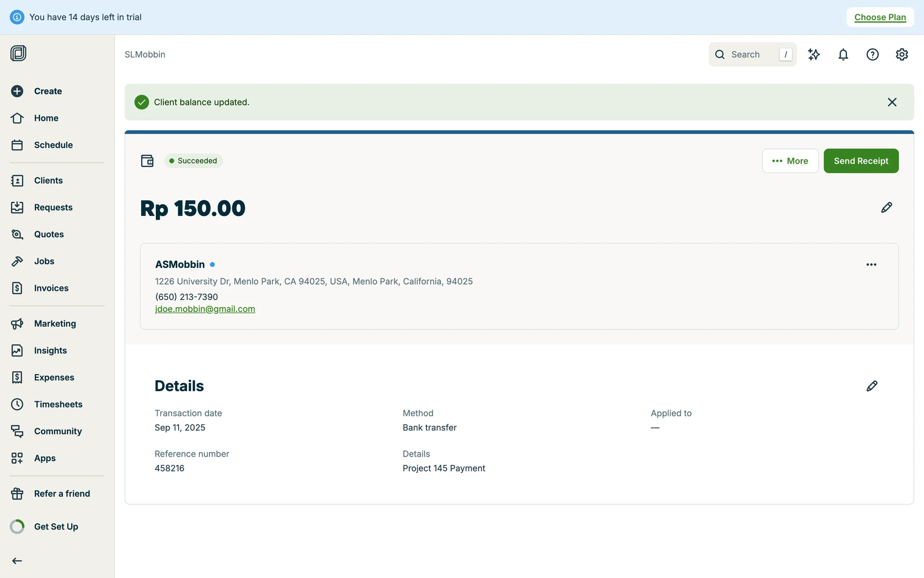The height and width of the screenshot is (578, 924).
Task: Click the payment wallet icon beside Succeeded
Action: 147,161
